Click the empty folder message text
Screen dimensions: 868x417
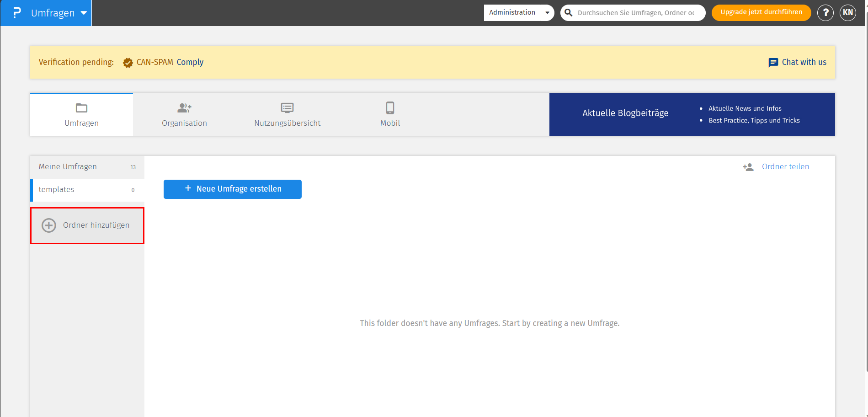pyautogui.click(x=490, y=323)
